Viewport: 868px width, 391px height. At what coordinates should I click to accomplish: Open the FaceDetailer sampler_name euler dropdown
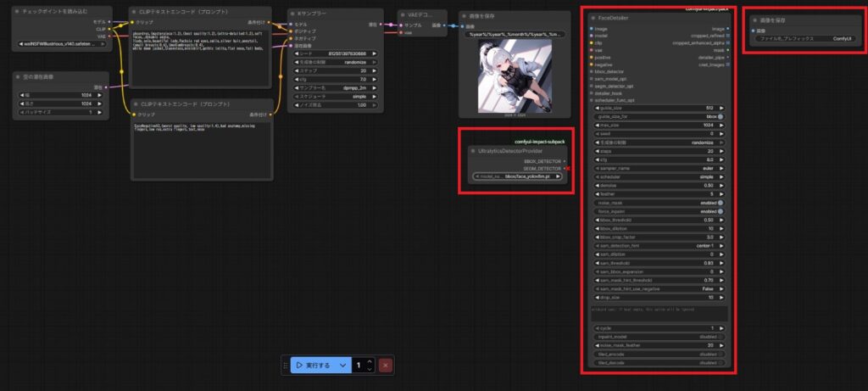[x=659, y=168]
